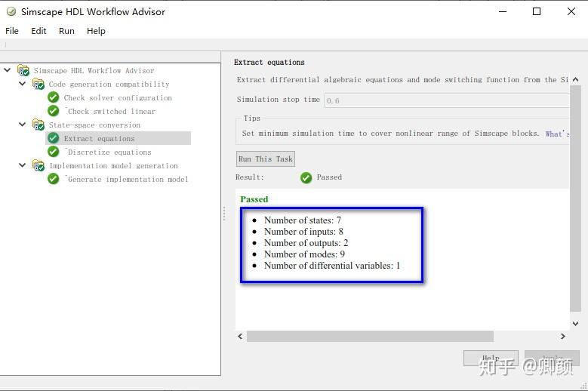The image size is (588, 391).
Task: Click 'Number of outputs: 2' text
Action: (306, 242)
